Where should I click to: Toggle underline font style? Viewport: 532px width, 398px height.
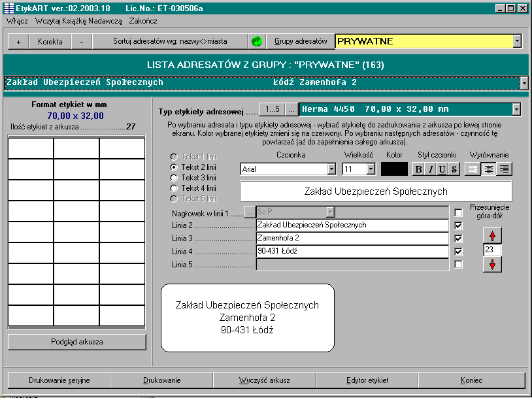(442, 169)
